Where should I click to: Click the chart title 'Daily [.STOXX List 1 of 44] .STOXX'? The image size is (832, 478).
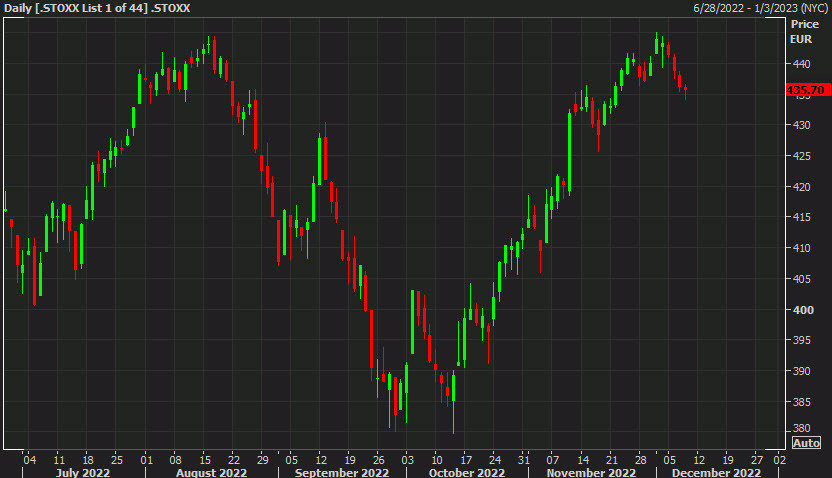pos(97,8)
